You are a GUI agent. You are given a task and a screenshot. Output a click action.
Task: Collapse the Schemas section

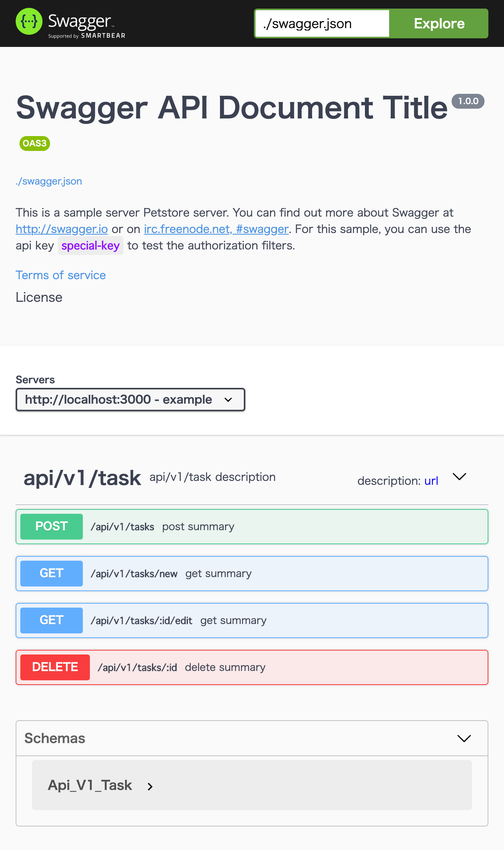pos(464,739)
